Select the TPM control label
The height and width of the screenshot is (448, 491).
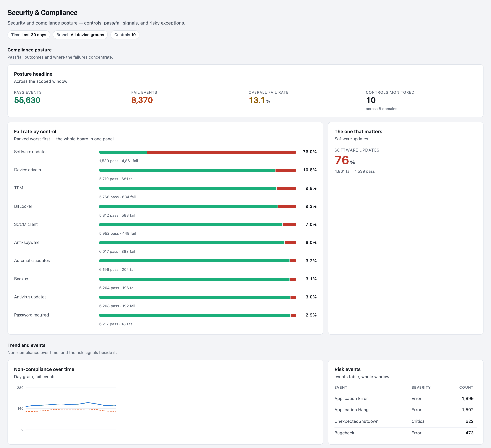[x=19, y=188]
